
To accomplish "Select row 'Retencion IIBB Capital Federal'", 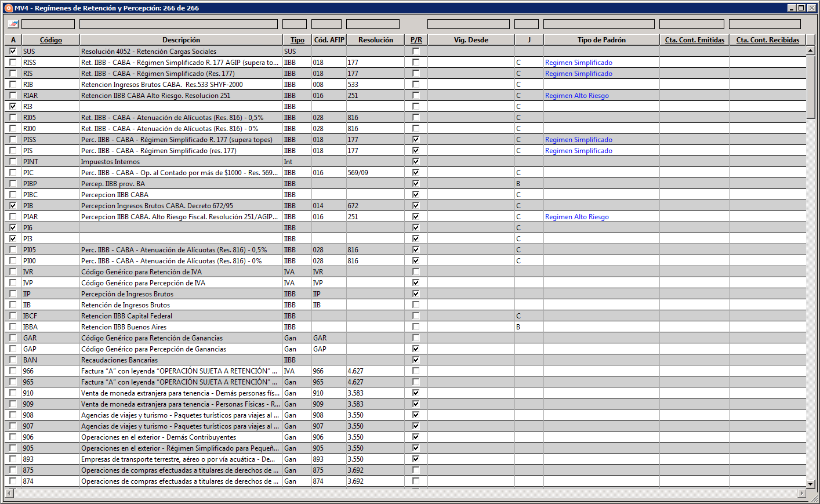I will pyautogui.click(x=405, y=316).
